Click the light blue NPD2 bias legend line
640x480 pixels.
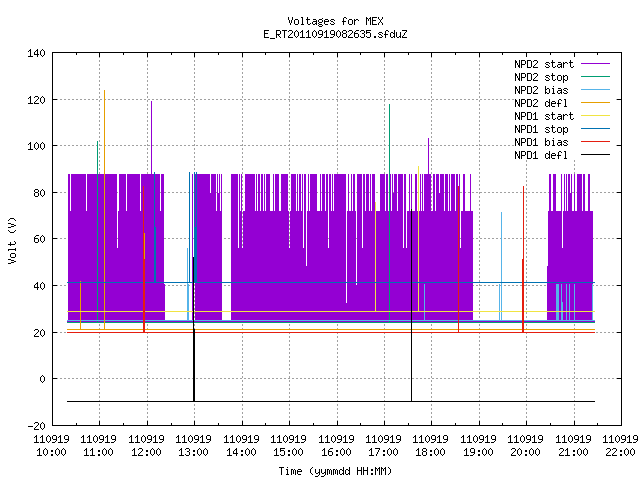[595, 89]
